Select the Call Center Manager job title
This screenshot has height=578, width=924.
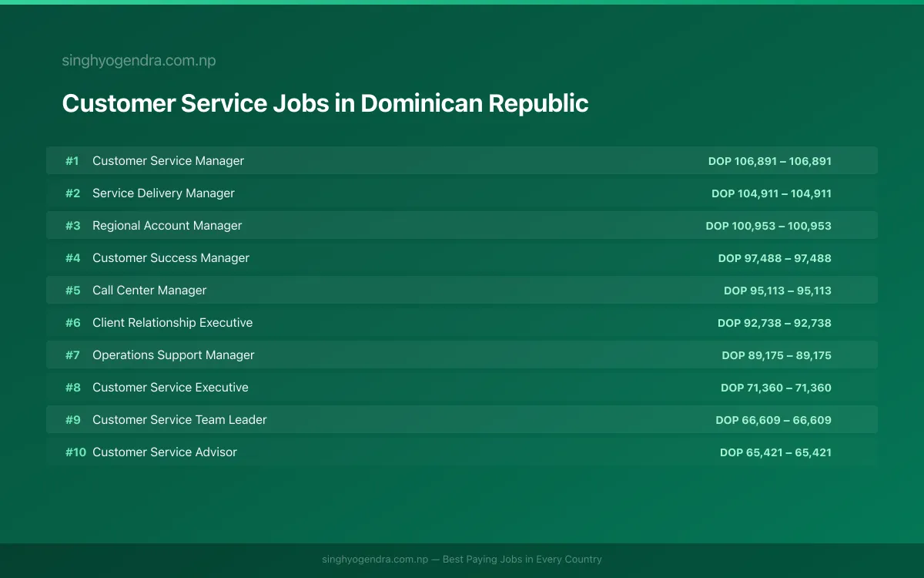[x=149, y=291]
